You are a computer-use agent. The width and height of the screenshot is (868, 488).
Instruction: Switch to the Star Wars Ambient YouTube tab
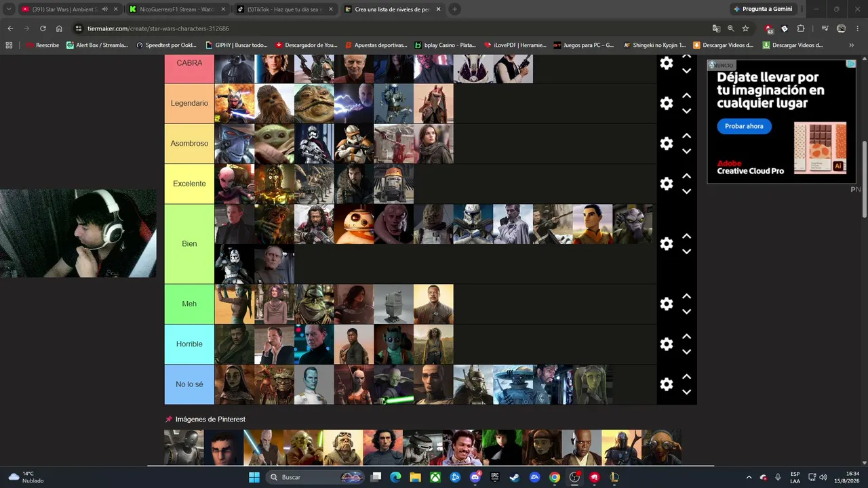point(69,9)
